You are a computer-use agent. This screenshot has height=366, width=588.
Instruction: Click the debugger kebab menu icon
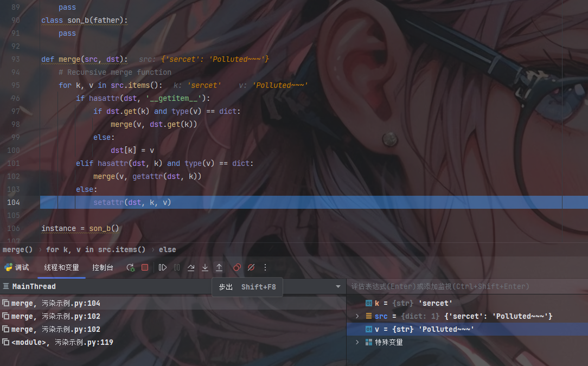(x=265, y=267)
